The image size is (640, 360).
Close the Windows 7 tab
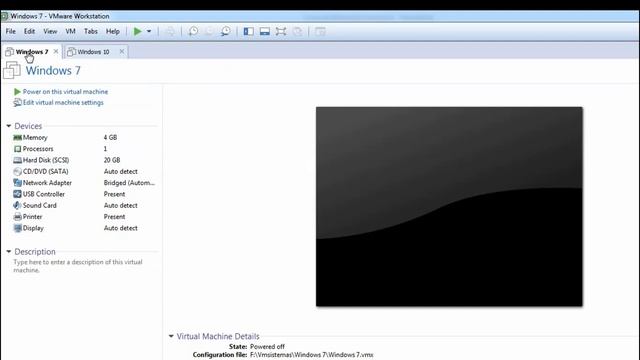56,51
